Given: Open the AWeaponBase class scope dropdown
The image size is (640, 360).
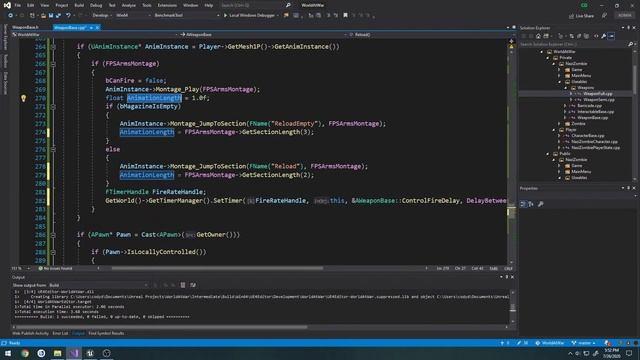Looking at the screenshot, I should click(263, 35).
